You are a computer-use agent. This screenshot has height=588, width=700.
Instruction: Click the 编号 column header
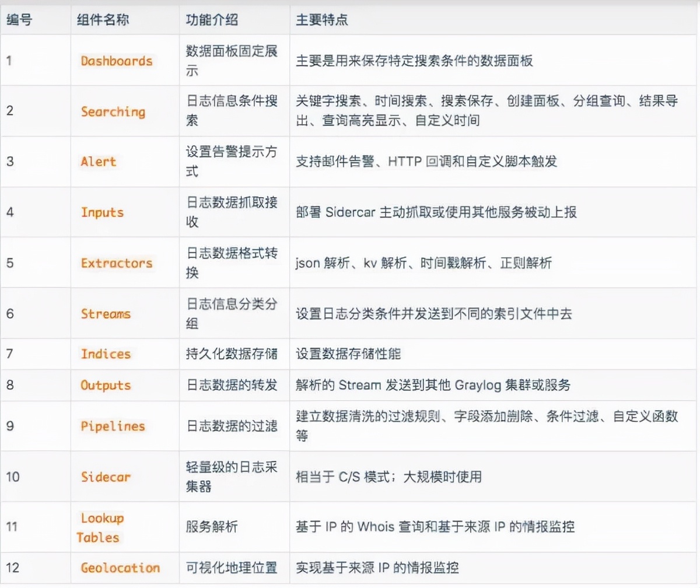[18, 19]
